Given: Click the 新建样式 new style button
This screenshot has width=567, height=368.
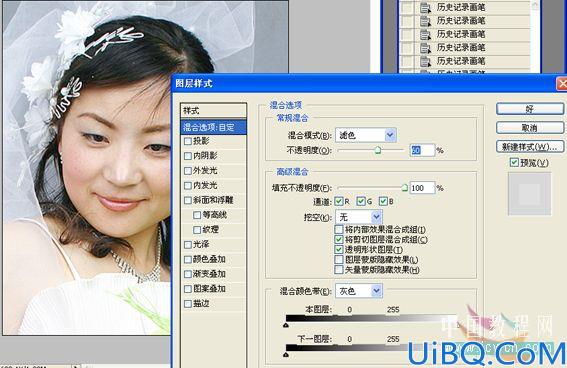Looking at the screenshot, I should pos(530,146).
